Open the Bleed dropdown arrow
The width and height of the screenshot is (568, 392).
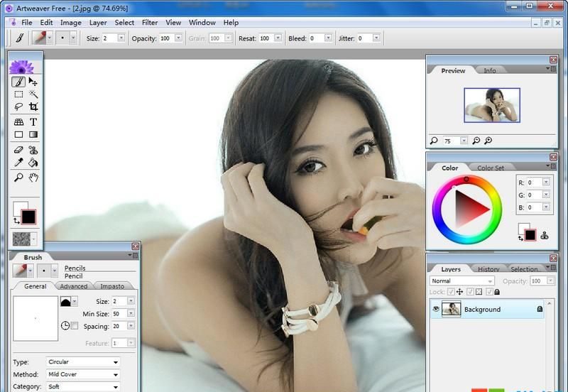tap(328, 38)
